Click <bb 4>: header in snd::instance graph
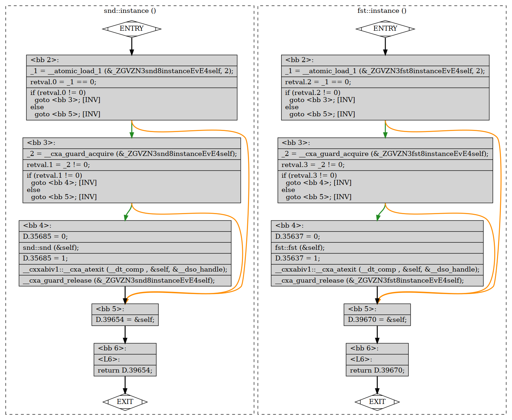Image resolution: width=512 pixels, height=420 pixels. click(125, 226)
